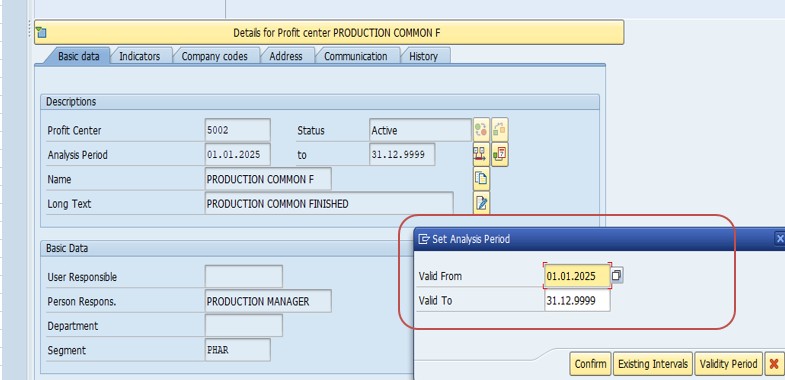The height and width of the screenshot is (380, 785).
Task: Click the red X cancel icon in dialog
Action: [x=774, y=363]
